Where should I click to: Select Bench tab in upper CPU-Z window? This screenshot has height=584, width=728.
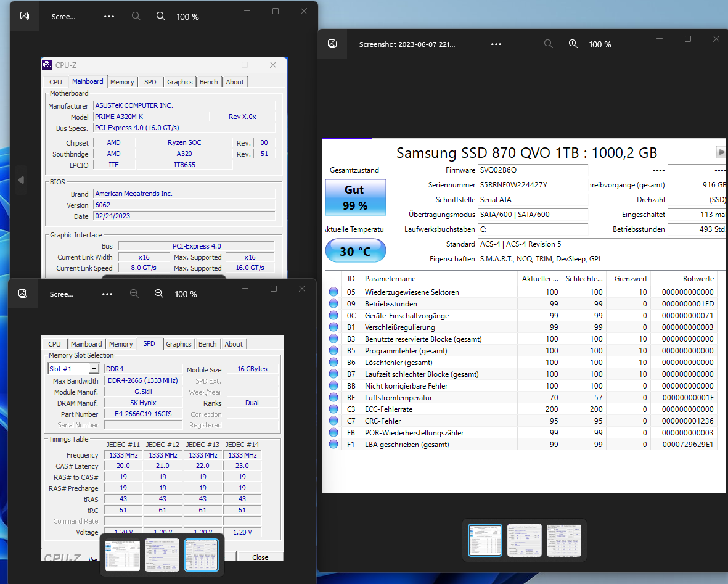[x=208, y=82]
